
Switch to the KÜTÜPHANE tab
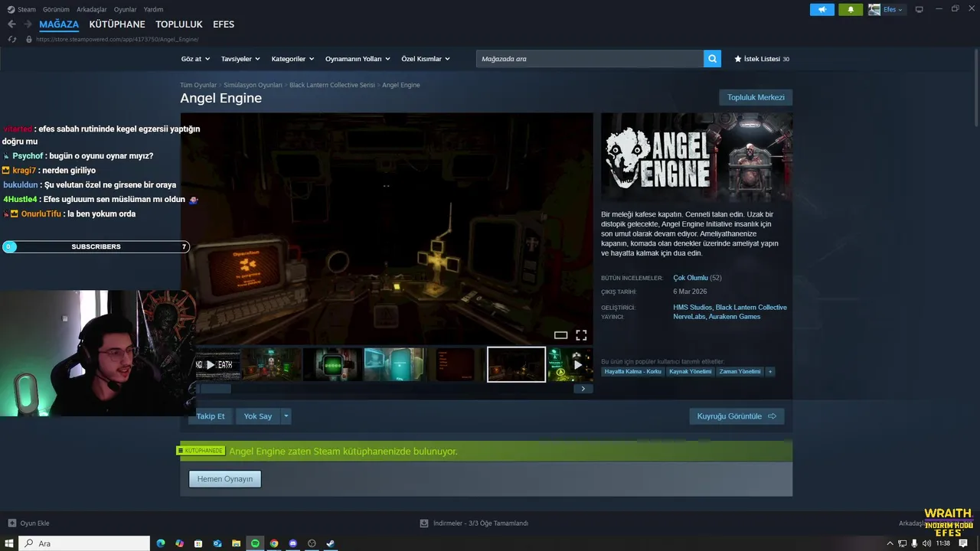117,24
